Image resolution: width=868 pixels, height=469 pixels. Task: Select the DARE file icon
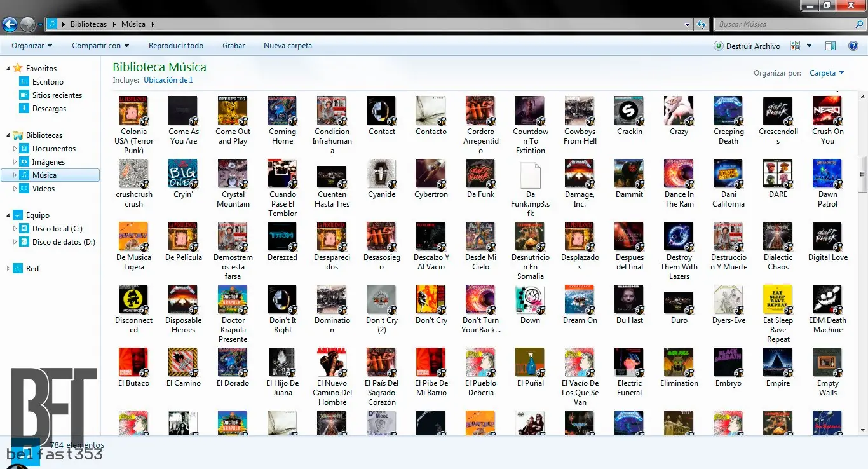778,173
